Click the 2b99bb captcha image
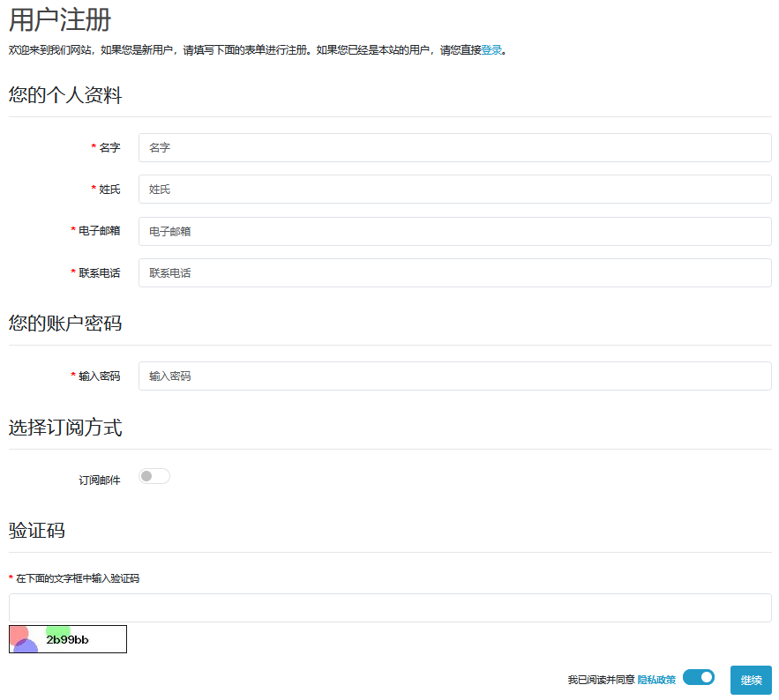 [68, 639]
